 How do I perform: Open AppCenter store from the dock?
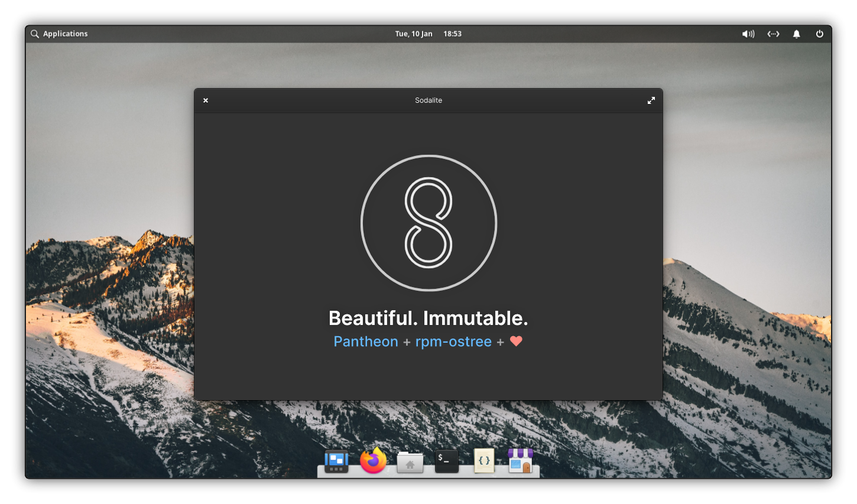[520, 461]
